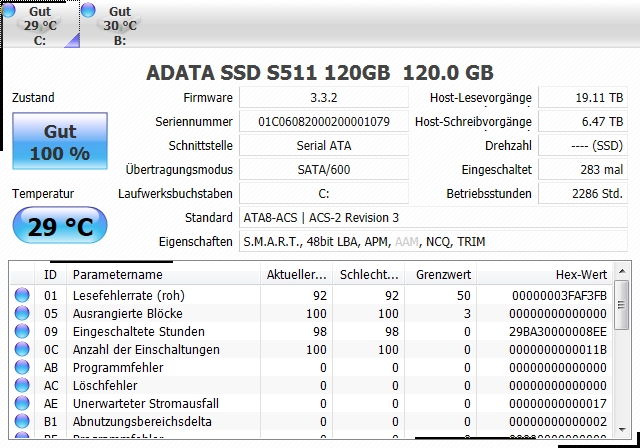640x448 pixels.
Task: Click the status orb for Eingeschaltete Stunden
Action: pos(22,331)
